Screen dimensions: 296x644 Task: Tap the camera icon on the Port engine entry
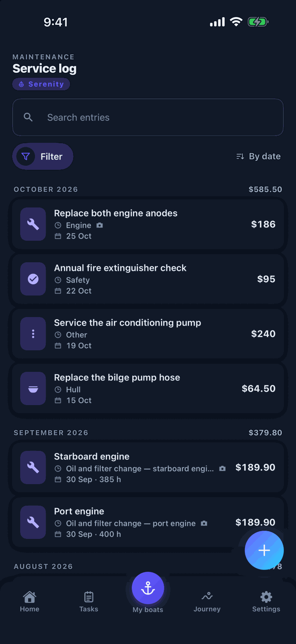204,523
